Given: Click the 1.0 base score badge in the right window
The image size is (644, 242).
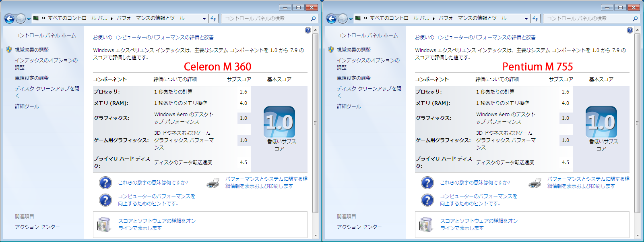Looking at the screenshot, I should pyautogui.click(x=601, y=122).
